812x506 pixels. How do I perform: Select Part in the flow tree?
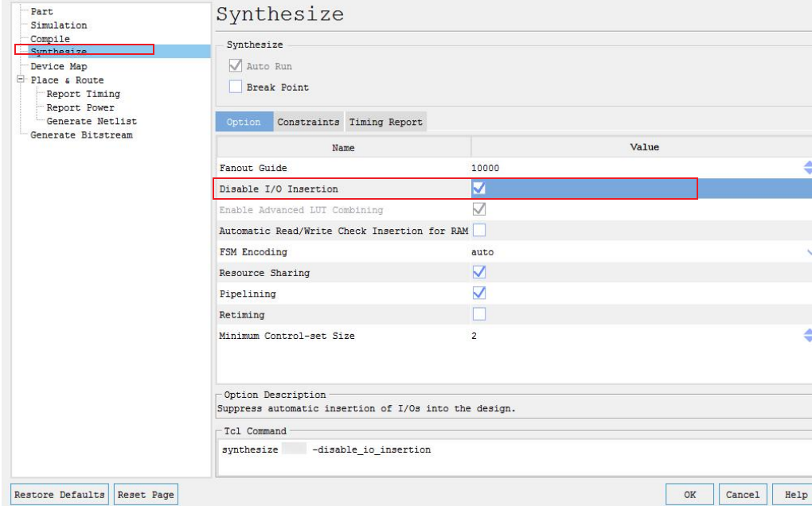pos(41,11)
